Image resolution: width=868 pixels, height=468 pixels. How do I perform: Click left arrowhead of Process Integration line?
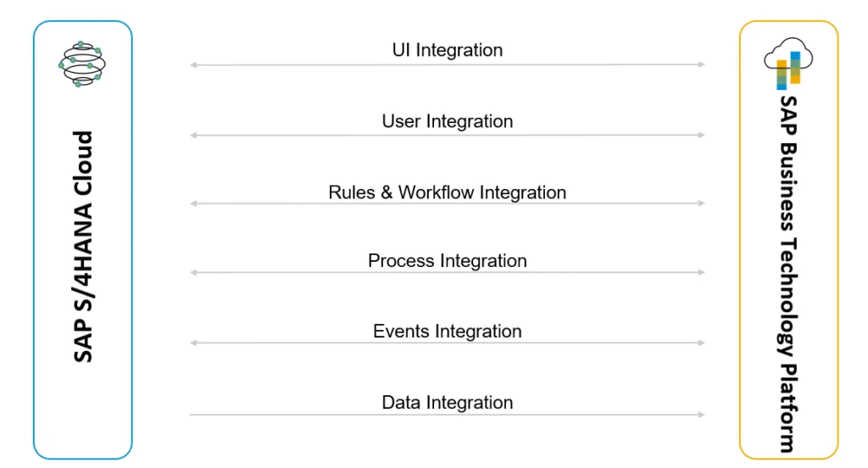coord(193,272)
